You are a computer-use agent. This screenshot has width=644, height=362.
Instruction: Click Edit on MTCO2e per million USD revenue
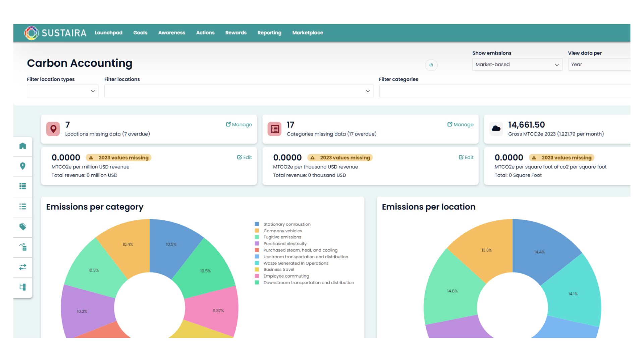tap(245, 157)
